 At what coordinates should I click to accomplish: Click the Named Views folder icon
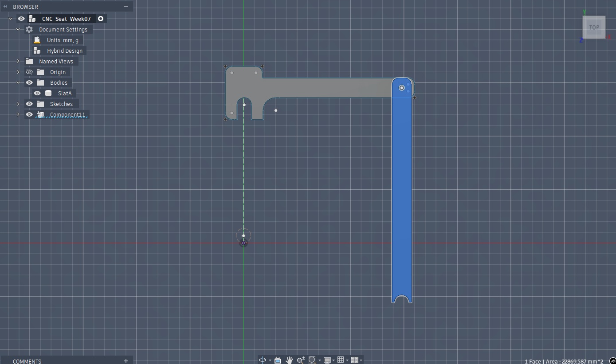point(29,61)
